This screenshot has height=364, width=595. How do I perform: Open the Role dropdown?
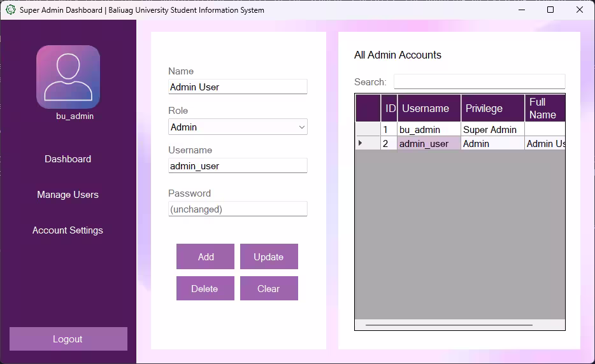pos(238,127)
